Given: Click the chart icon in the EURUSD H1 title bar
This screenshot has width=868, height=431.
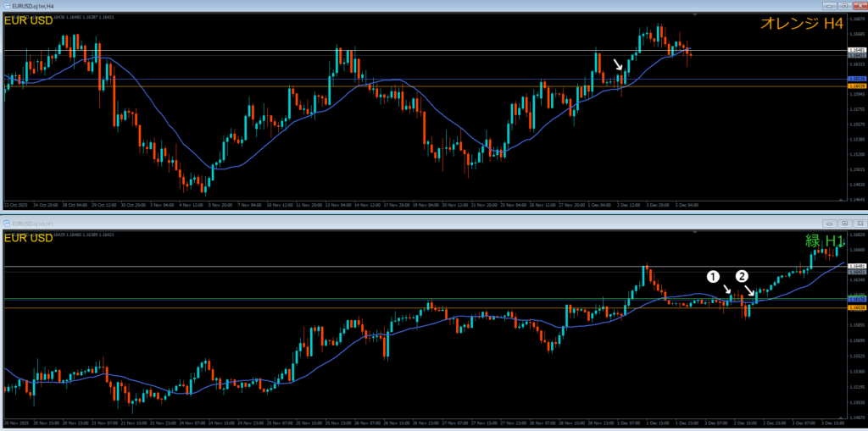Looking at the screenshot, I should pos(7,223).
